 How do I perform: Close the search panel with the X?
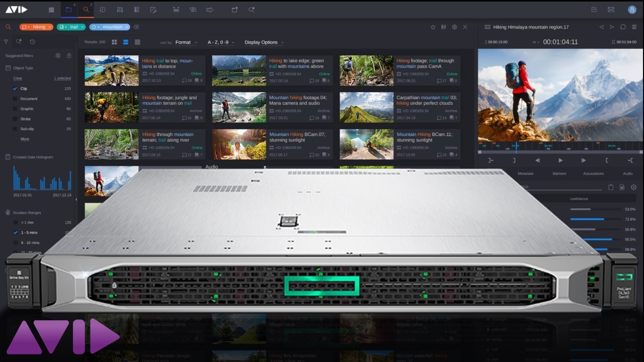465,27
